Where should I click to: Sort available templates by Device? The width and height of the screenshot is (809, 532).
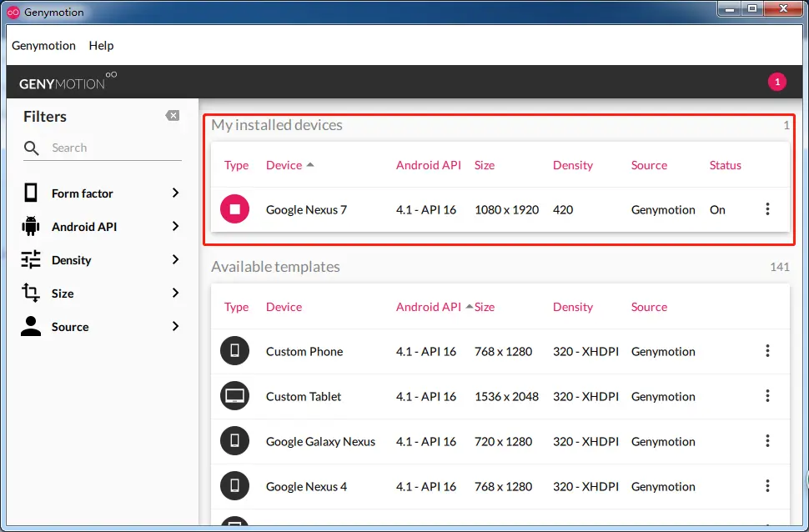click(x=284, y=307)
